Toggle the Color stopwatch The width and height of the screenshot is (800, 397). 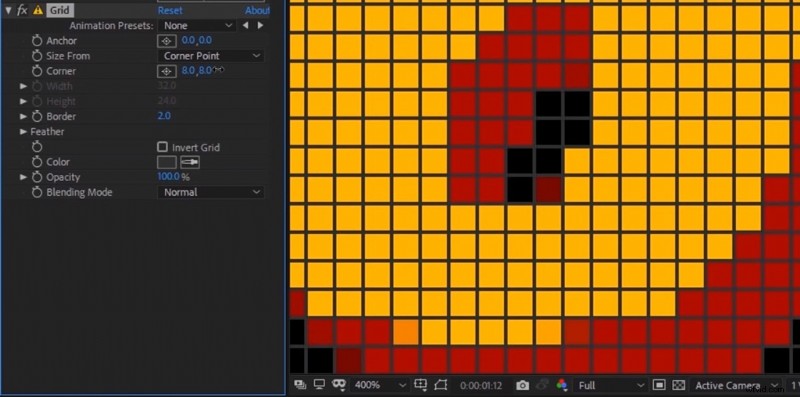(37, 162)
